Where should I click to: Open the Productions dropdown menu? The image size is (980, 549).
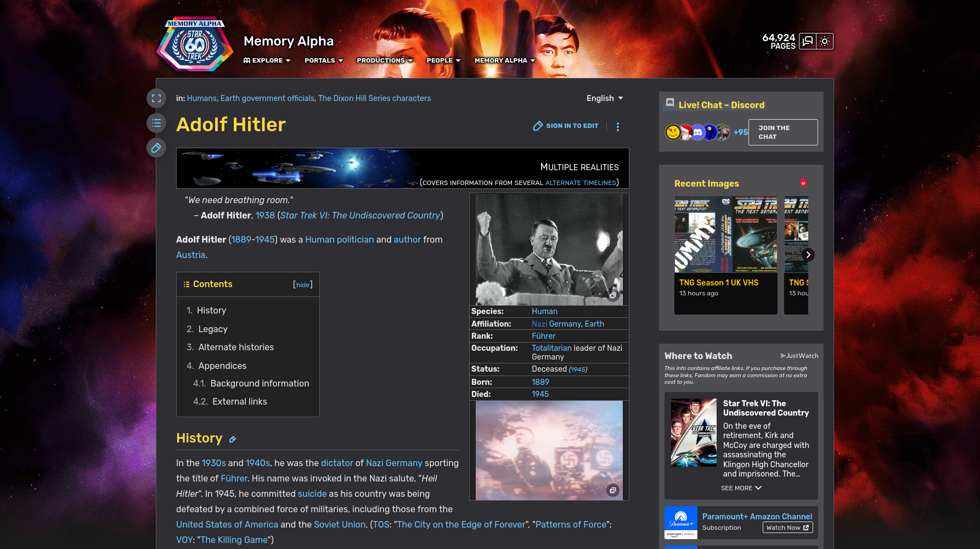(x=385, y=60)
